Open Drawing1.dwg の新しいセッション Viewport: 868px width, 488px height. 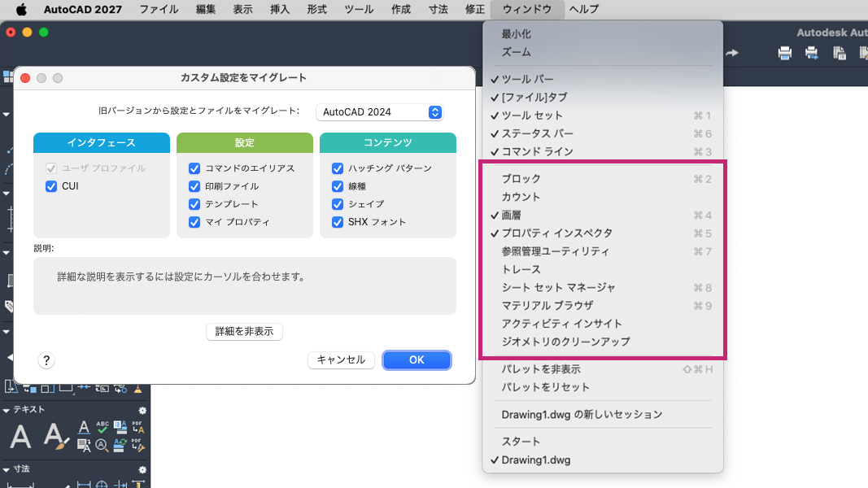(602, 415)
